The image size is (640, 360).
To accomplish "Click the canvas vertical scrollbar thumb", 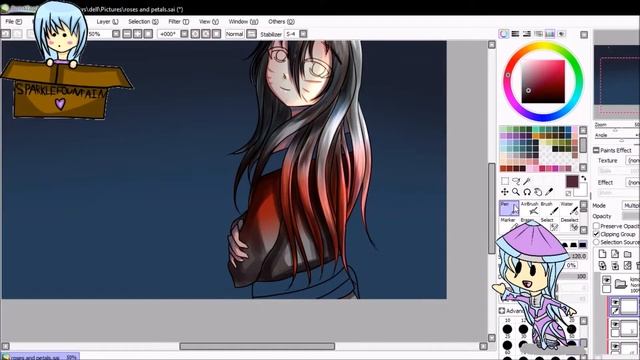I will pos(492,208).
